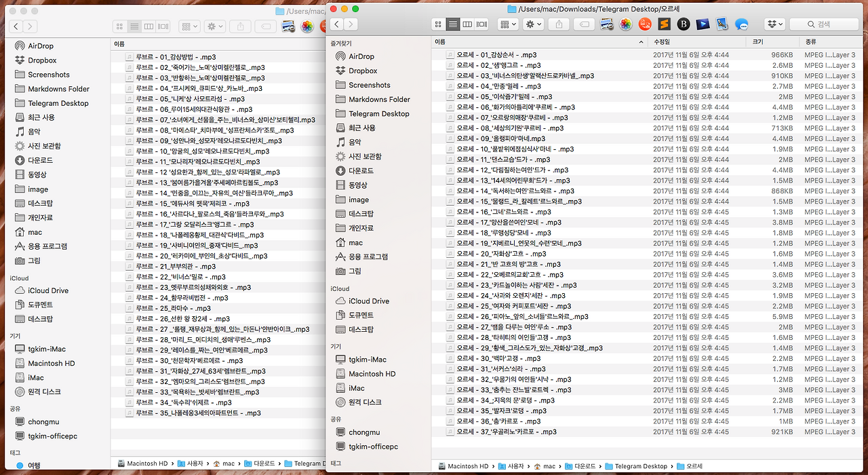This screenshot has height=475, width=868.
Task: Open the Sublime Text icon in the toolbar
Action: click(x=664, y=24)
